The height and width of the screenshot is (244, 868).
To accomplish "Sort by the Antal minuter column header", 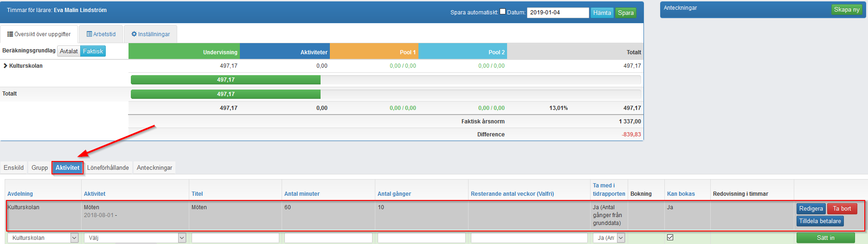I will 302,194.
